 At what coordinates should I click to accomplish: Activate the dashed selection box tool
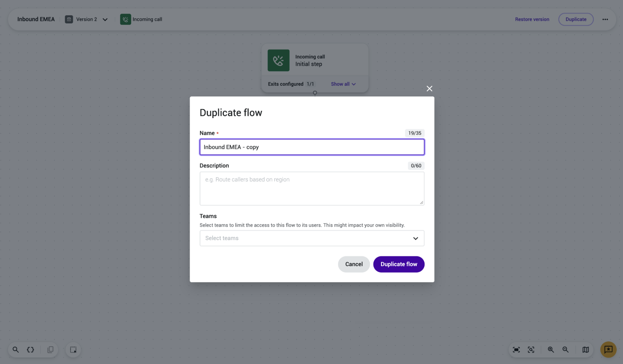coord(73,350)
